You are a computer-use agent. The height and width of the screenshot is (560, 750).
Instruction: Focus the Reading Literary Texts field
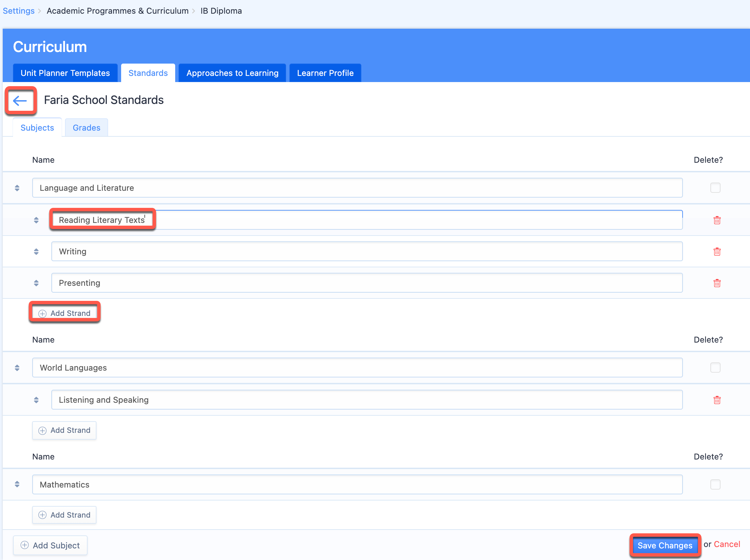click(x=367, y=220)
